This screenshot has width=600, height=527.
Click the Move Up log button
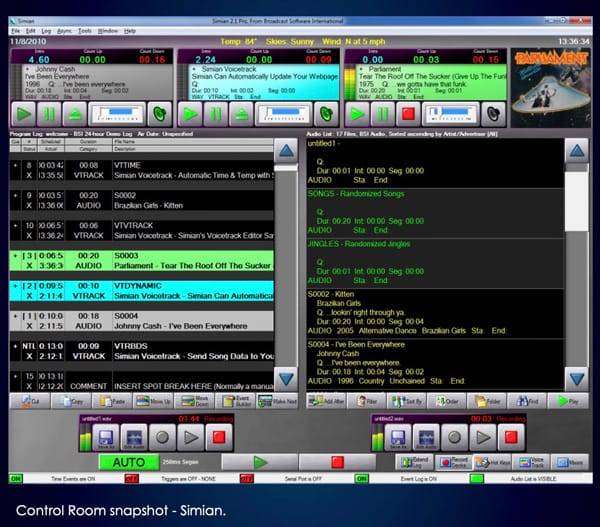(x=154, y=401)
